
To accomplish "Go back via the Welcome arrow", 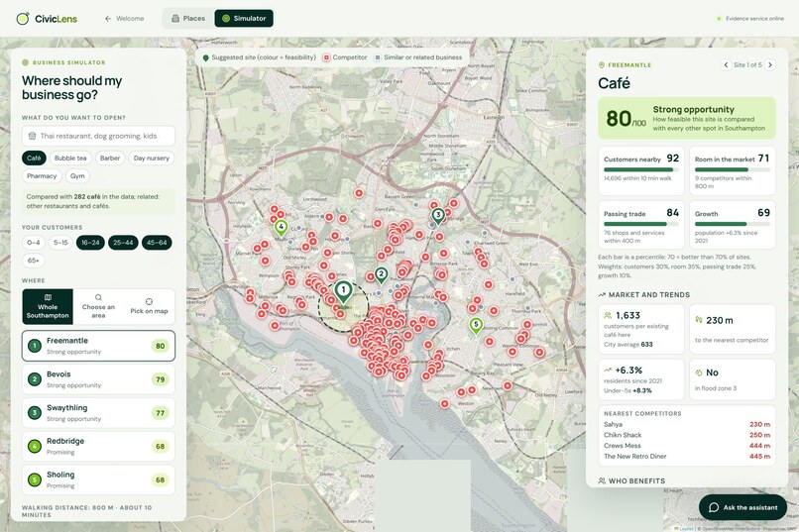I will click(x=124, y=18).
